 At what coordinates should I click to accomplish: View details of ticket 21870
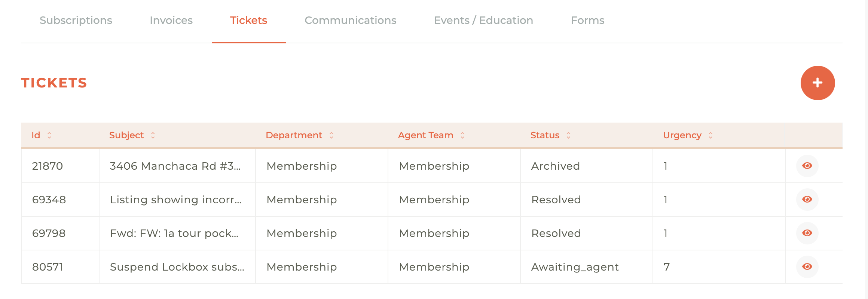tap(807, 166)
